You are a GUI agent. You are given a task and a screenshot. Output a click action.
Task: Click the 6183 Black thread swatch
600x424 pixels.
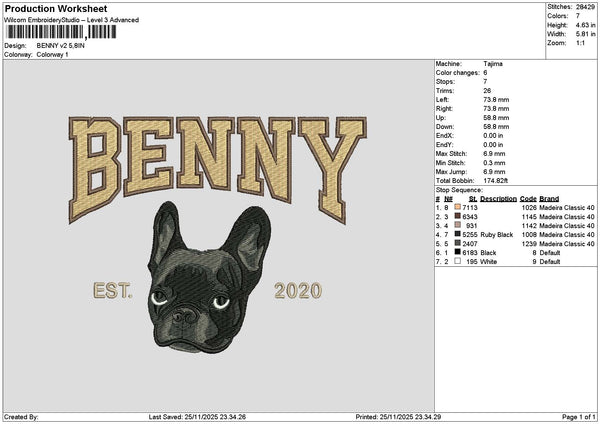pos(457,252)
